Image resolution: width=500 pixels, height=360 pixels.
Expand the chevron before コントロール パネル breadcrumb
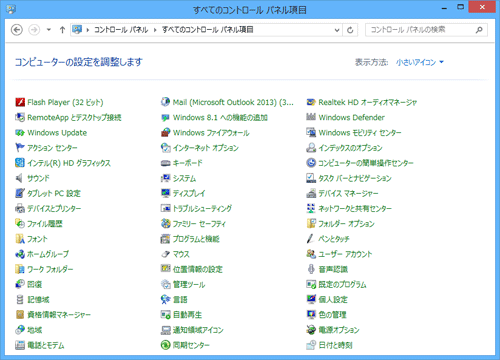point(88,30)
